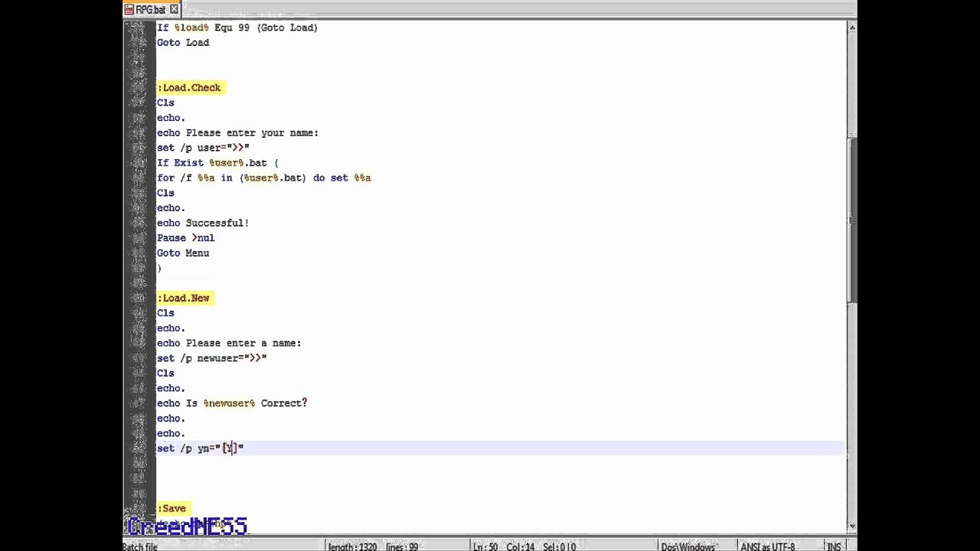
Task: Click 'Ln : 50' status bar entry
Action: [x=487, y=546]
